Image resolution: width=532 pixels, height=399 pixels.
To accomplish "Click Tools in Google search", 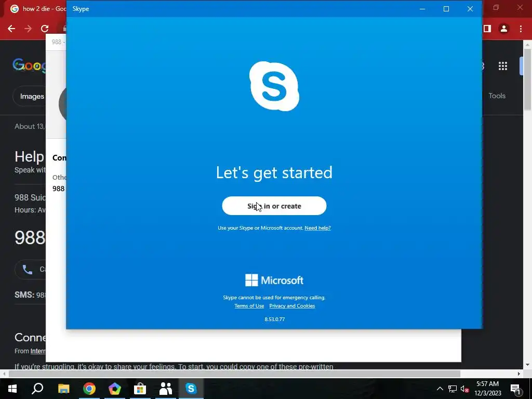I will [497, 96].
